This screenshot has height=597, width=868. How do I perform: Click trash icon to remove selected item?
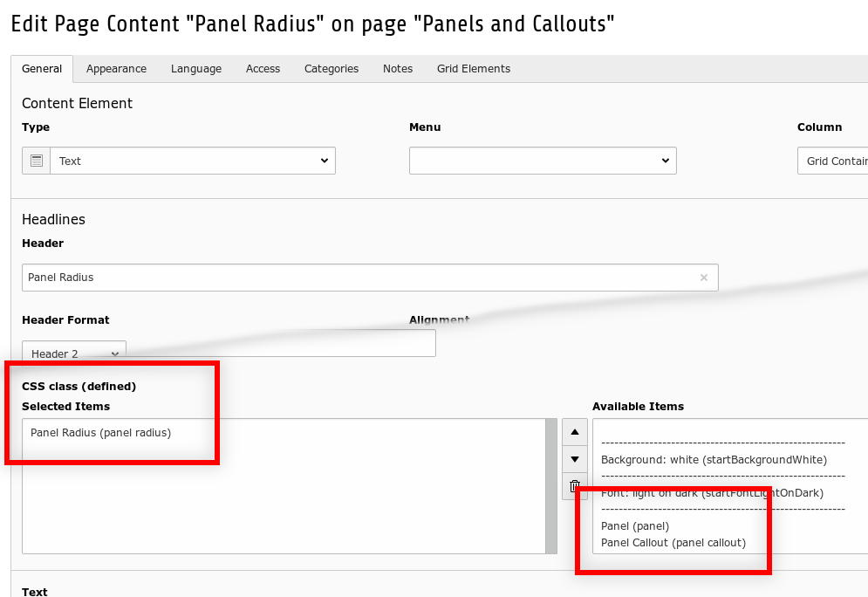click(x=574, y=486)
